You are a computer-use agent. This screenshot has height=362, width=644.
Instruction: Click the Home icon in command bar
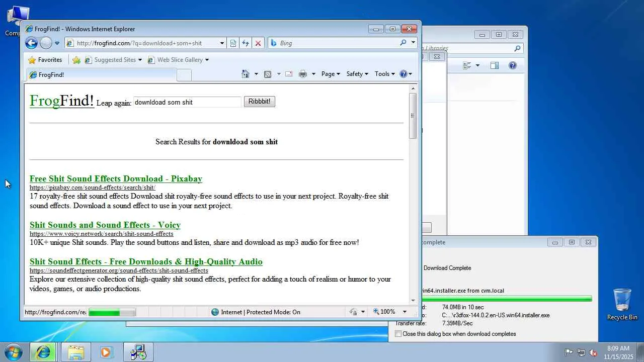(246, 74)
